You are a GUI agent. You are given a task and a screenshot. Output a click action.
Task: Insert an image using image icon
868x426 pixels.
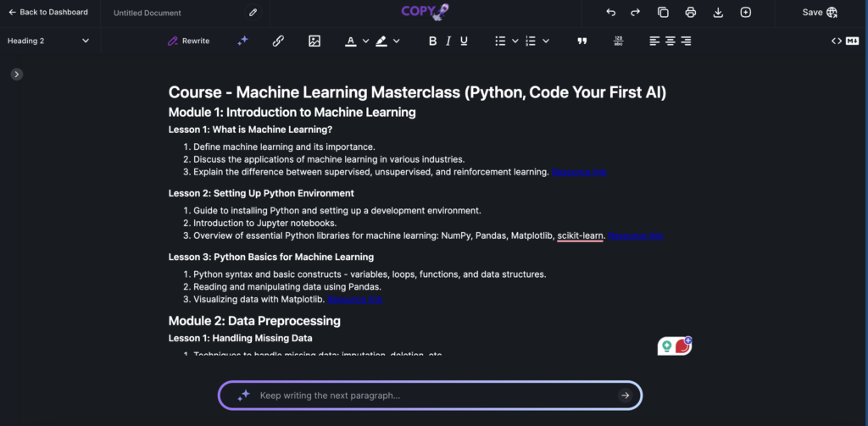coord(314,41)
